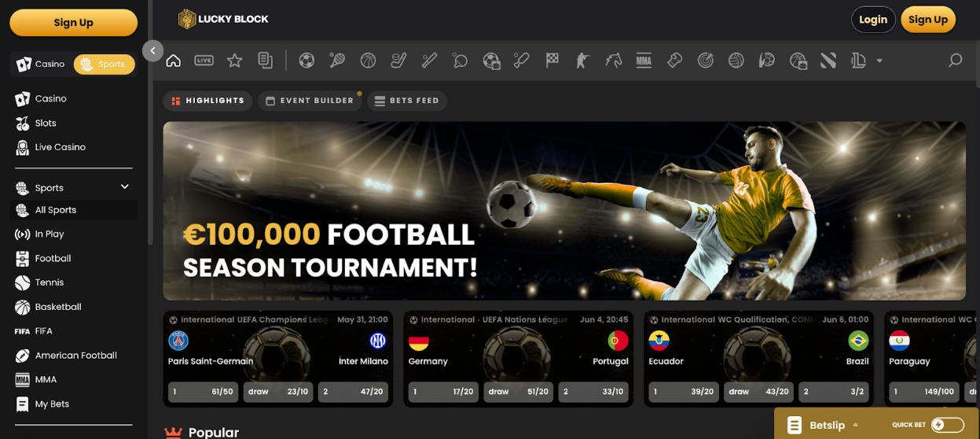
Task: Bet on Brazil win at 3/2
Action: click(834, 392)
